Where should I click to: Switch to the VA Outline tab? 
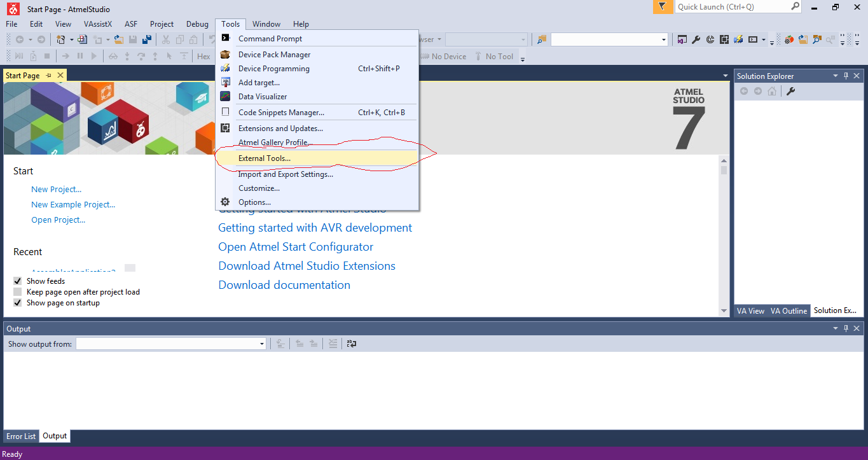coord(789,310)
